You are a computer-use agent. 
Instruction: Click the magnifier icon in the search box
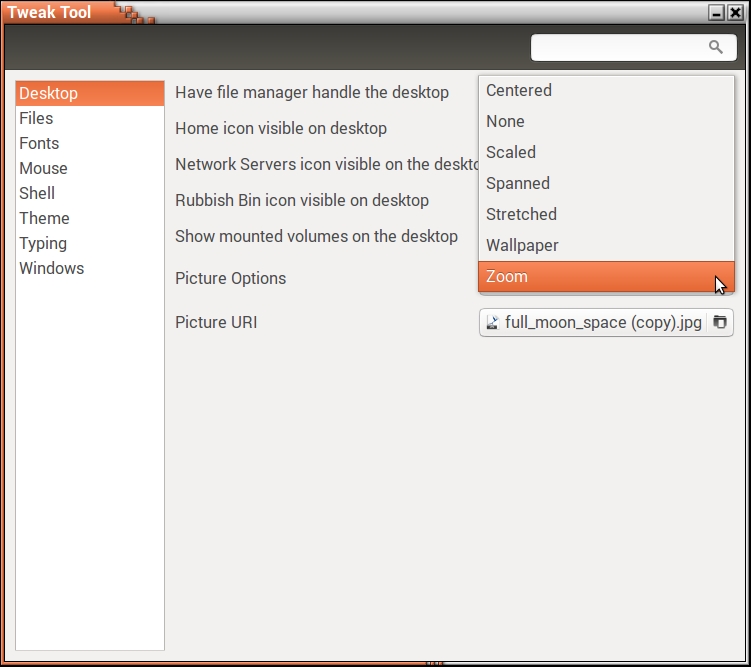[x=715, y=47]
